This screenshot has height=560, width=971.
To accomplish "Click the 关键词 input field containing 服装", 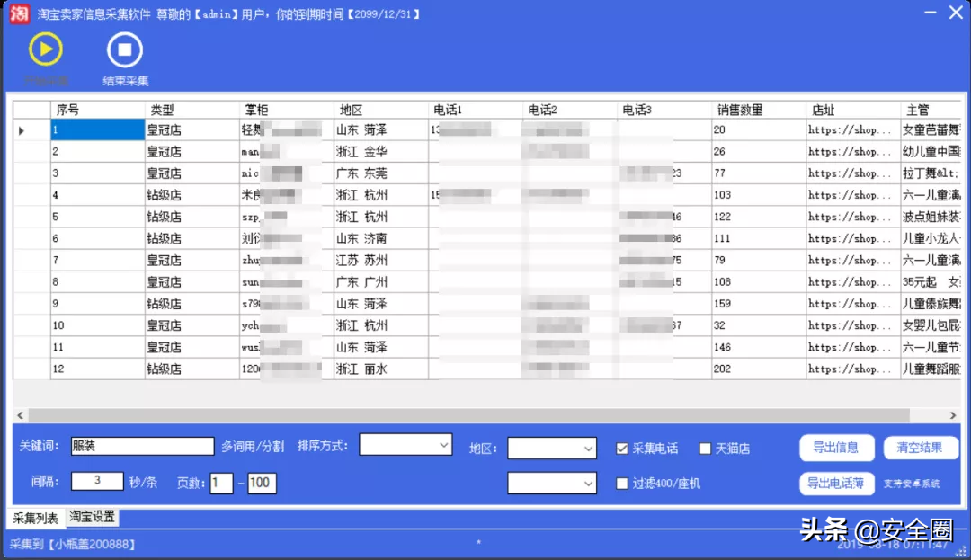I will tap(142, 446).
